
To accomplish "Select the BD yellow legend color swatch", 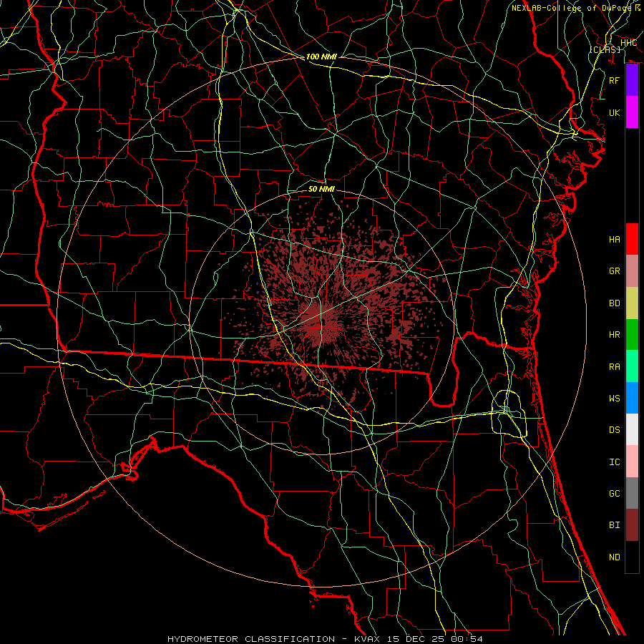I will click(632, 303).
